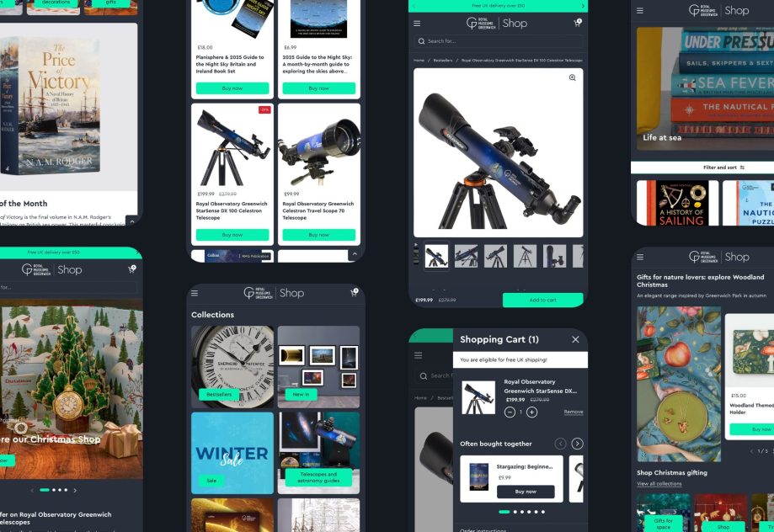Open The Price of Victory book cover
The image size is (774, 532).
click(x=51, y=107)
